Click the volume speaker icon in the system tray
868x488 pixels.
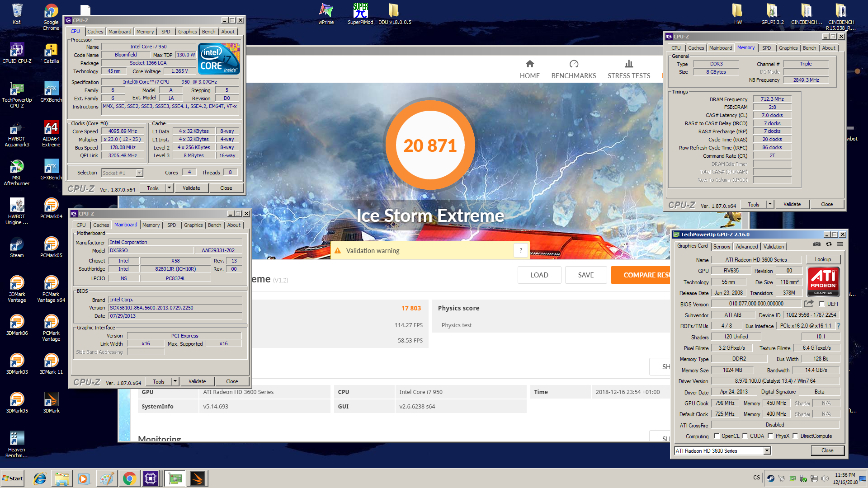coord(825,478)
